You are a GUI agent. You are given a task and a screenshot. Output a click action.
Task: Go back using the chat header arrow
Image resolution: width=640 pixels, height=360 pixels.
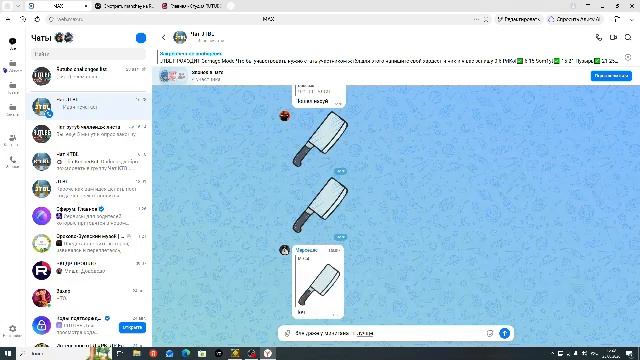coord(164,38)
